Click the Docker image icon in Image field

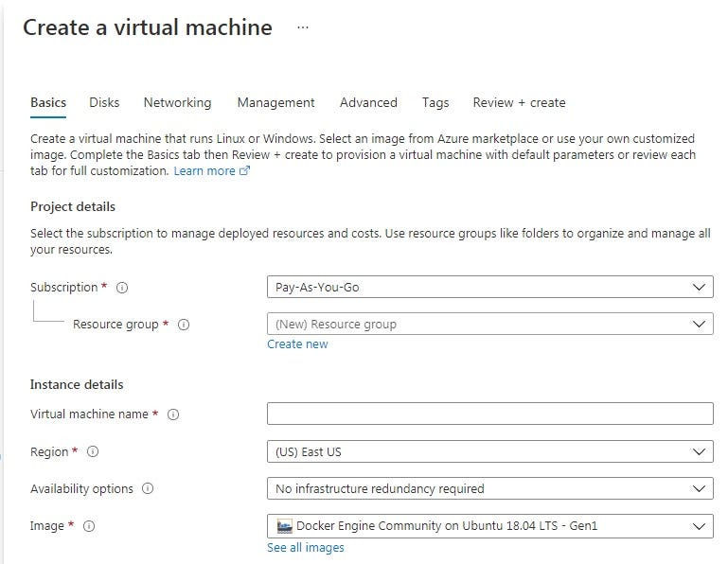(284, 526)
